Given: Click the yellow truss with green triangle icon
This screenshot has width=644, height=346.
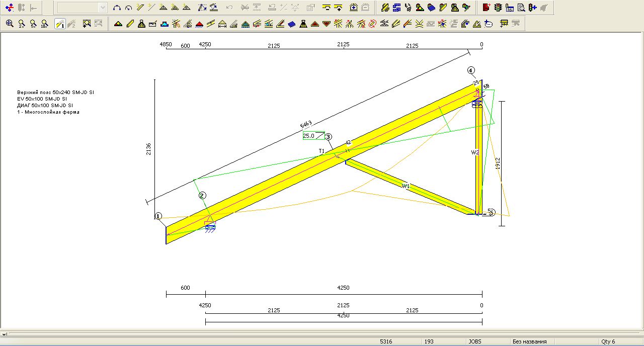Looking at the screenshot, I should pos(118,24).
